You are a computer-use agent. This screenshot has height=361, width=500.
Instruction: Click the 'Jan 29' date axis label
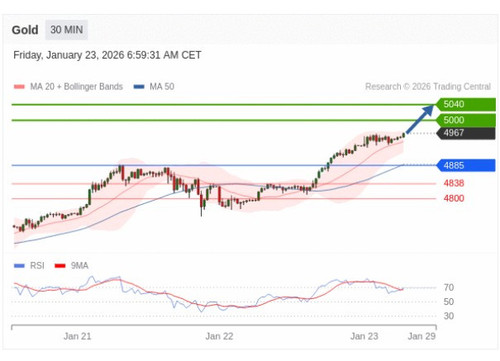(421, 336)
